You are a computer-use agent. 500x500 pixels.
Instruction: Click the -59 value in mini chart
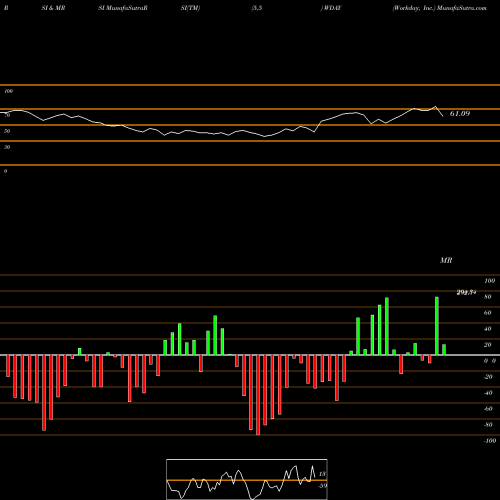(322, 486)
